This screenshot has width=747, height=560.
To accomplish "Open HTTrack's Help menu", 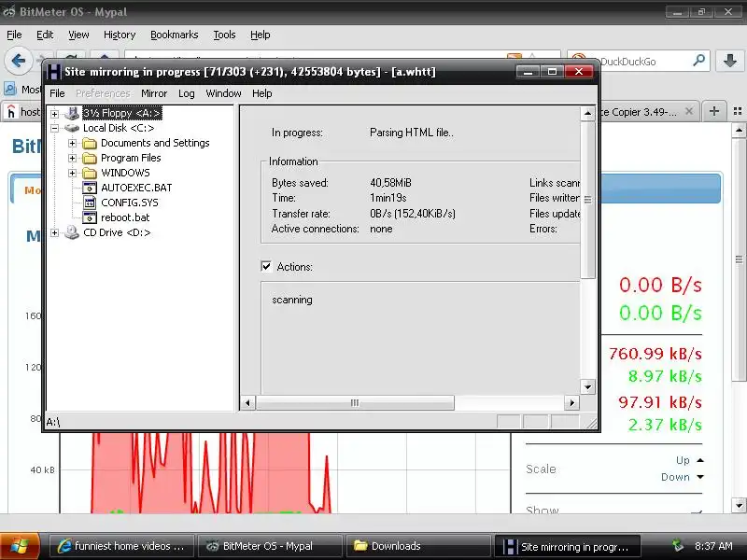I will tap(262, 93).
